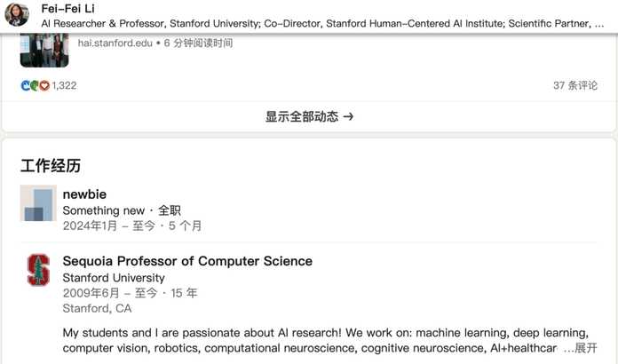Open Sequoia Professor of Computer Science position
The height and width of the screenshot is (364, 618).
point(187,261)
